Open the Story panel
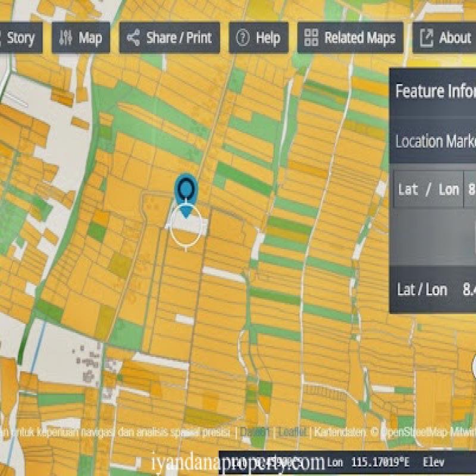 [x=20, y=38]
